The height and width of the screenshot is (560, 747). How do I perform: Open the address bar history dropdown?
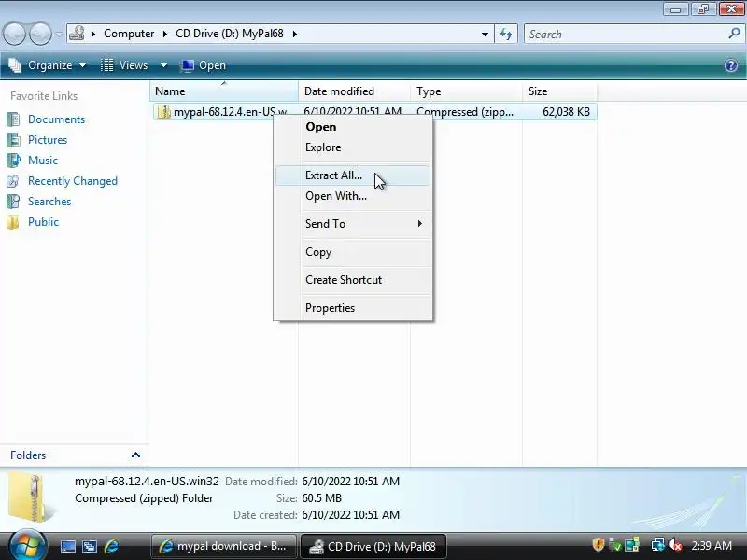(x=485, y=34)
